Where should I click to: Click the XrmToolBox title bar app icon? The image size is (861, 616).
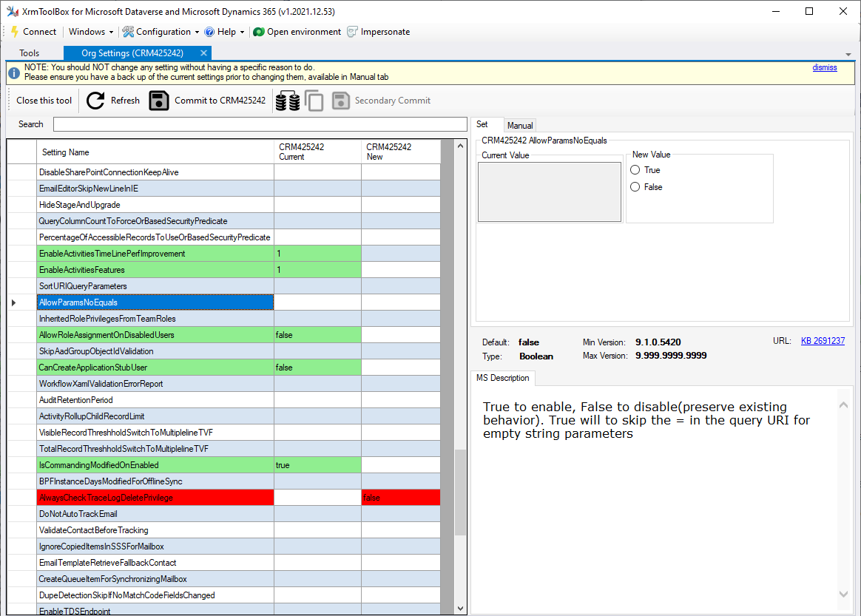[13, 11]
